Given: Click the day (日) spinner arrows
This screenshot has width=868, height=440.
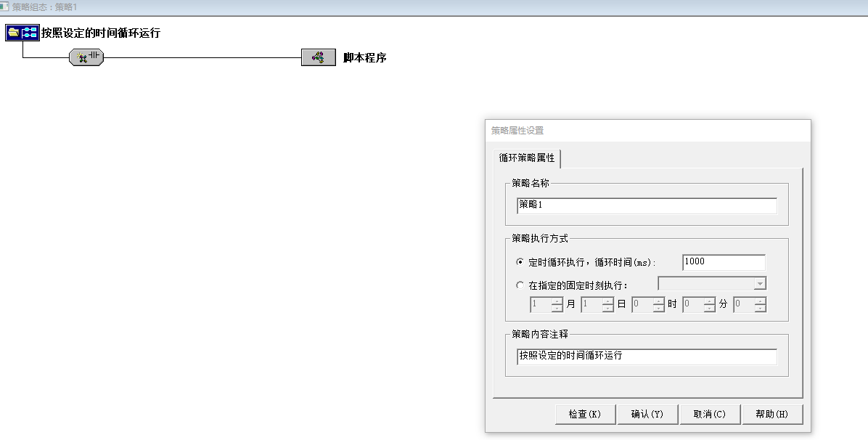Looking at the screenshot, I should (x=607, y=305).
